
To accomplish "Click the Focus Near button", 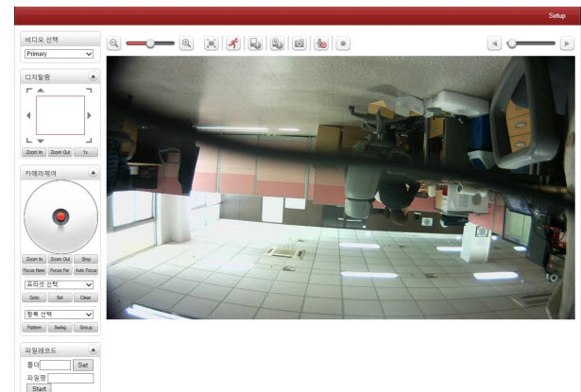I will (34, 270).
